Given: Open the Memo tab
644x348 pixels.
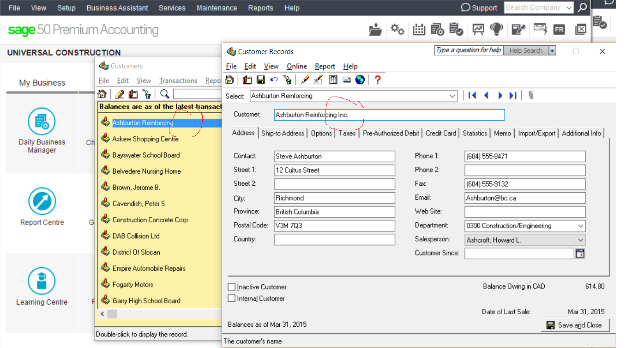Looking at the screenshot, I should pyautogui.click(x=502, y=133).
